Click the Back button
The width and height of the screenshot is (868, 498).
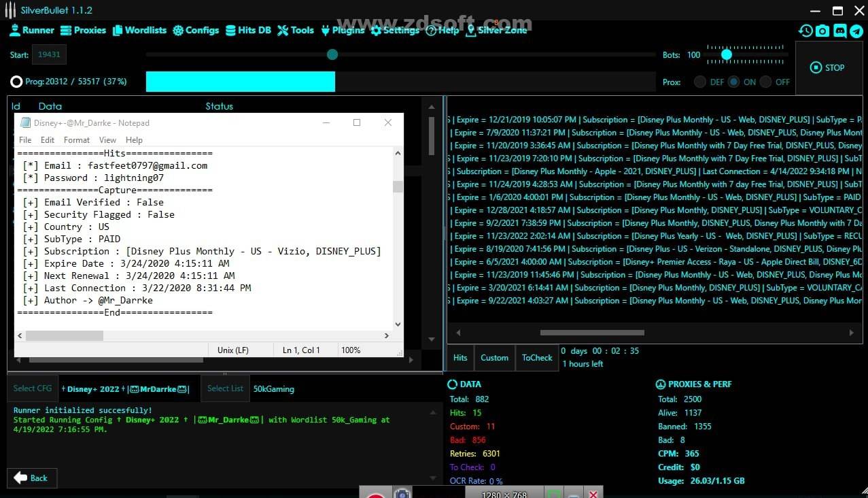[31, 478]
